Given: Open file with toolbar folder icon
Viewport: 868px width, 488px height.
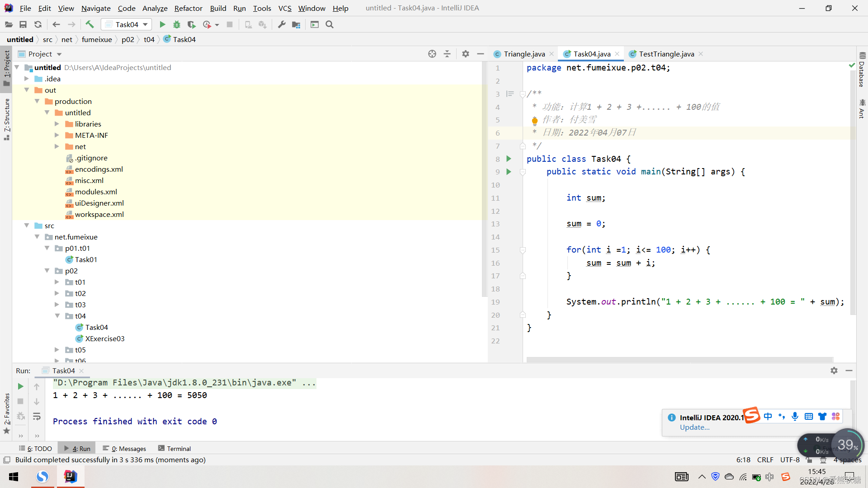Looking at the screenshot, I should click(9, 24).
